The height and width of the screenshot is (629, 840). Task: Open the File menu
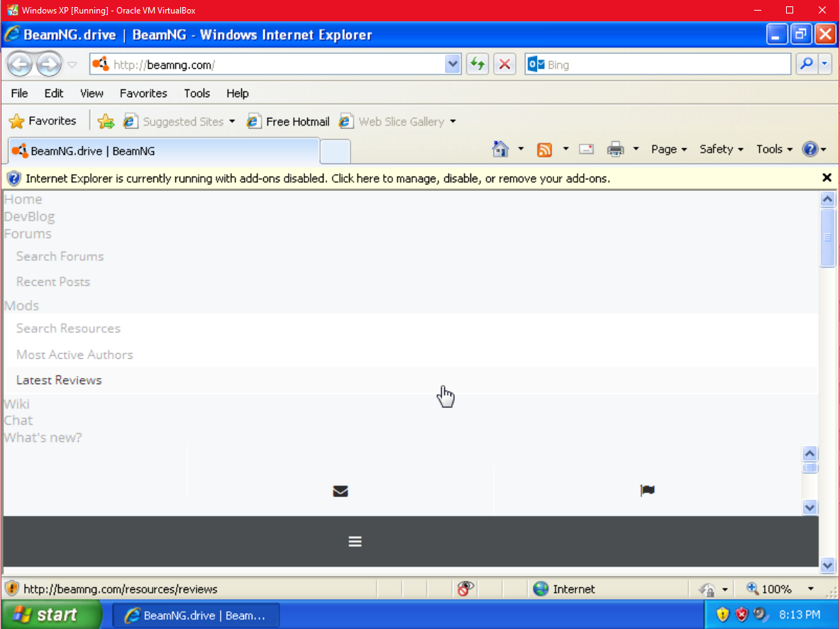point(19,93)
